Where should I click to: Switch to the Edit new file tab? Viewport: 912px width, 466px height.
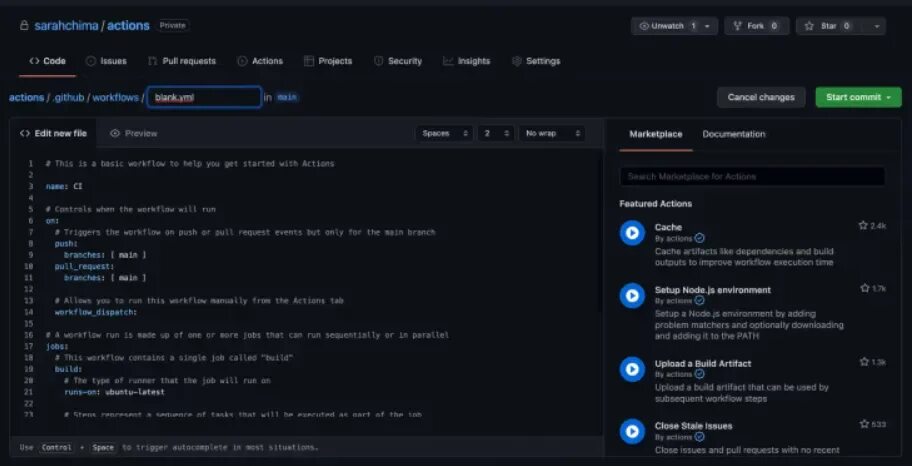click(x=53, y=133)
